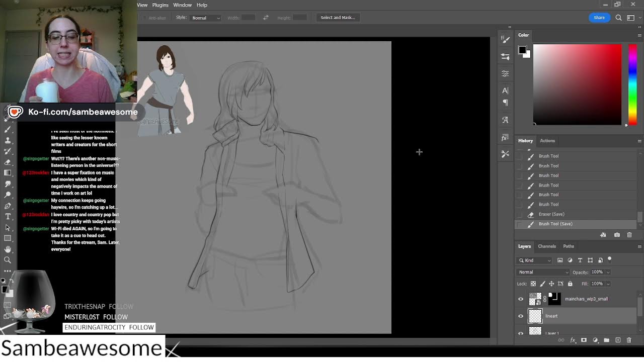Viewport: 644px width, 362px height.
Task: Delete the current history state
Action: [x=629, y=235]
